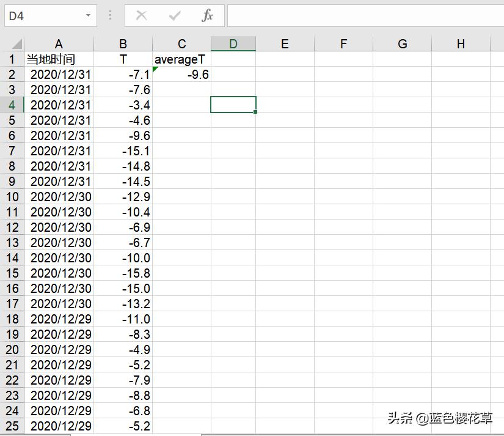Click column H header
Viewport: 504px width, 436px height.
click(x=461, y=43)
